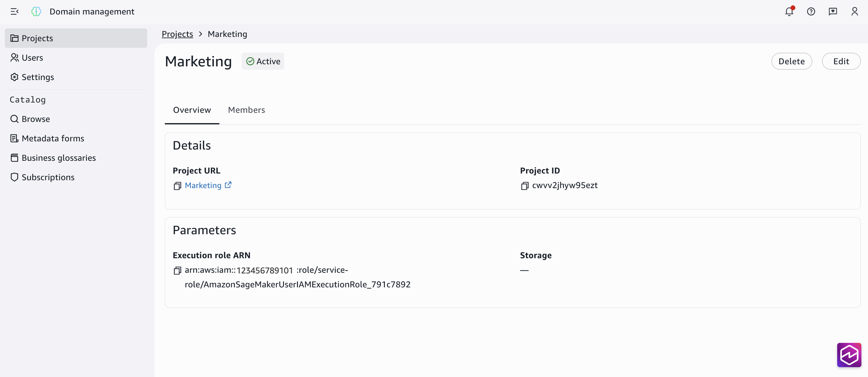Click the Delete project button

pos(792,61)
